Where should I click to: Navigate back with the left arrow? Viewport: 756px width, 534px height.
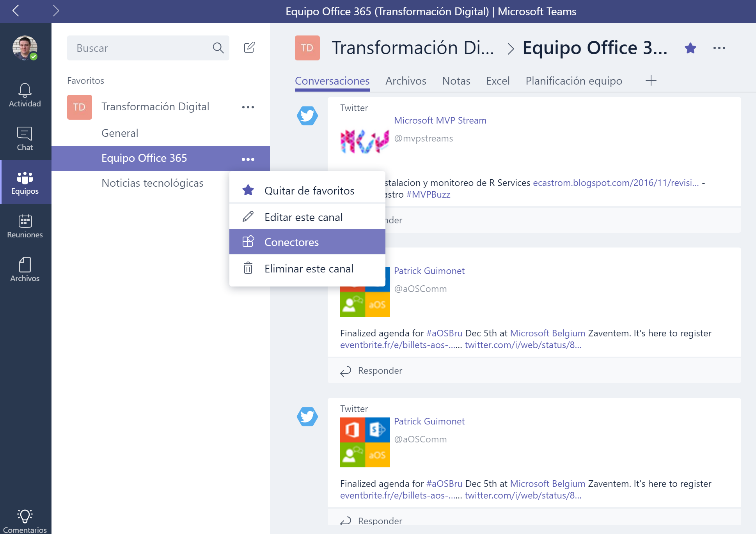coord(16,11)
